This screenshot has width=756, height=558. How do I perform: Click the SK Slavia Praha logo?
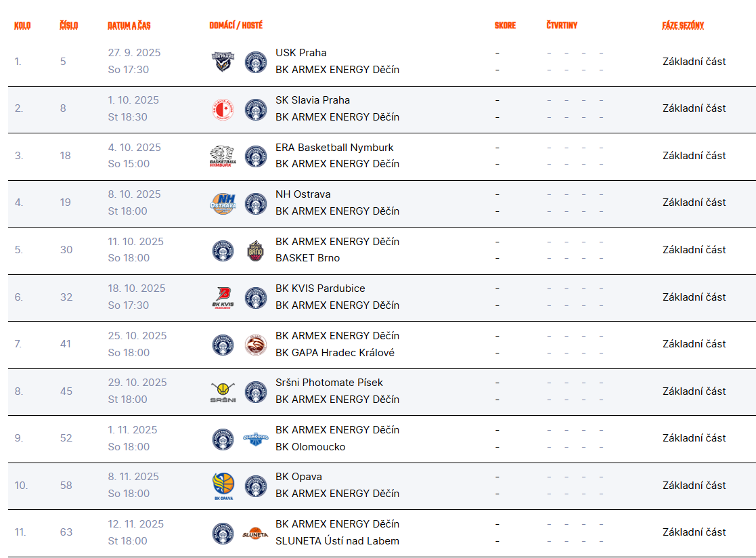click(x=223, y=110)
